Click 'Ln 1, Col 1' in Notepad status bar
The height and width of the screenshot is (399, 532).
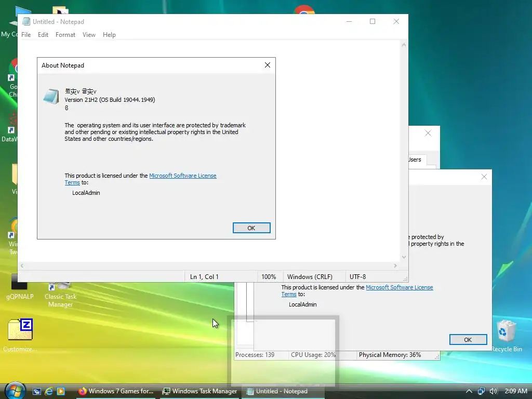pyautogui.click(x=204, y=277)
